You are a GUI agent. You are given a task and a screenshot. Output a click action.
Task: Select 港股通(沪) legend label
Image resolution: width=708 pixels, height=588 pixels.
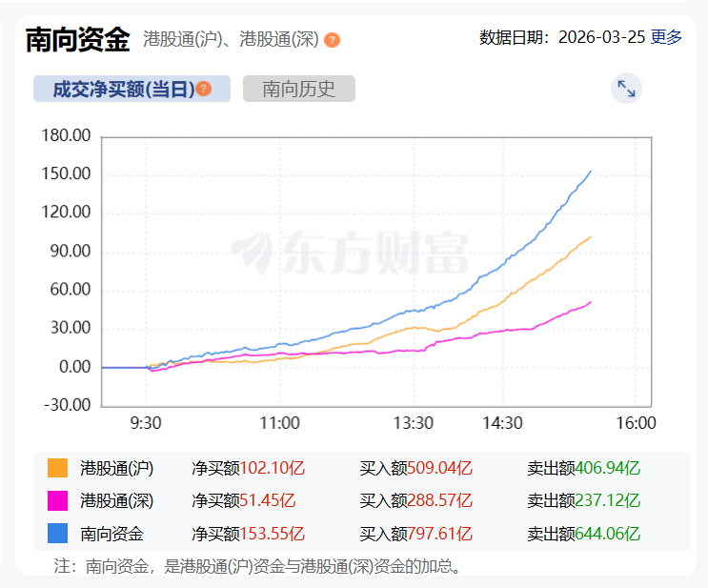click(x=117, y=468)
